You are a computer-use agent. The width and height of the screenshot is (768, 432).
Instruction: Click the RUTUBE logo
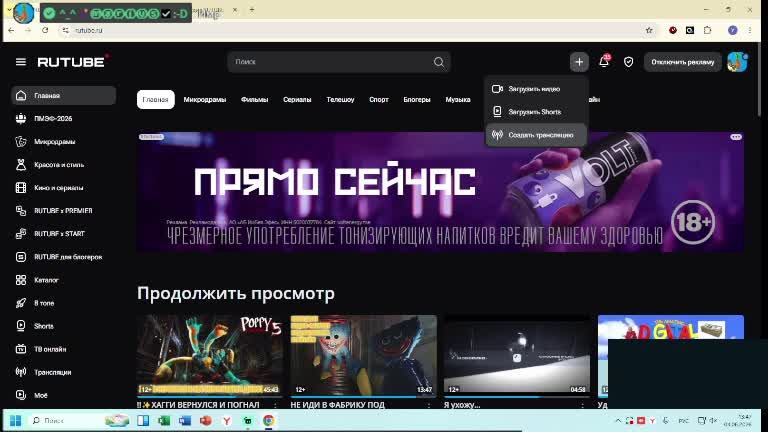(72, 62)
